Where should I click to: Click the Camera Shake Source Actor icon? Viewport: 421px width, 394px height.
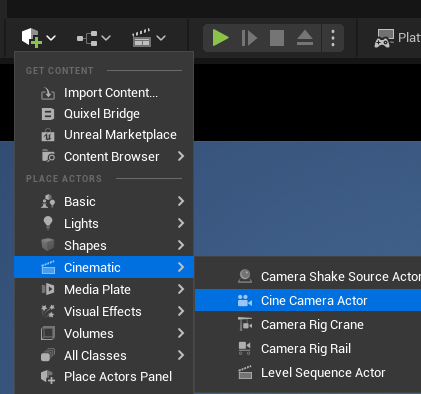point(245,276)
